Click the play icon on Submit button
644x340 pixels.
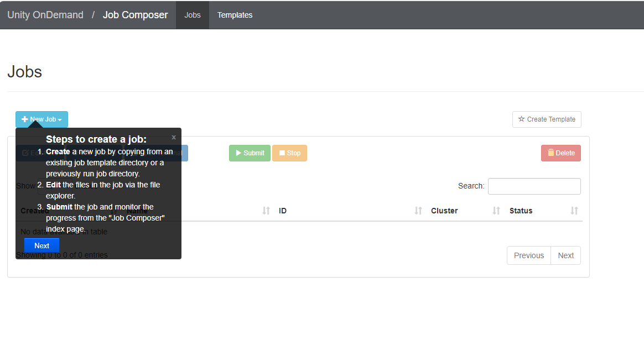(238, 153)
